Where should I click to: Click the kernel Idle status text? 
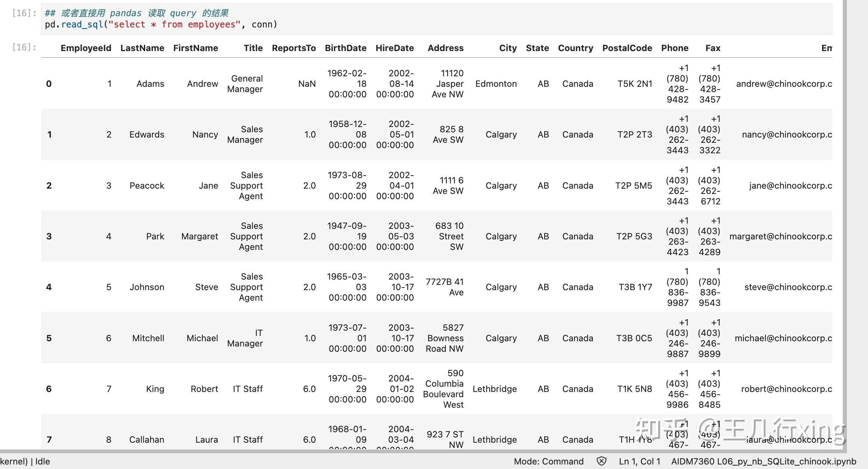(x=25, y=461)
